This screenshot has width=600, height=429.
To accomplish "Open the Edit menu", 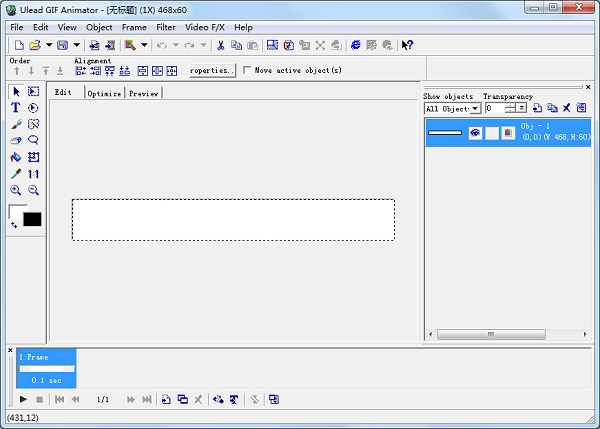I will click(40, 27).
